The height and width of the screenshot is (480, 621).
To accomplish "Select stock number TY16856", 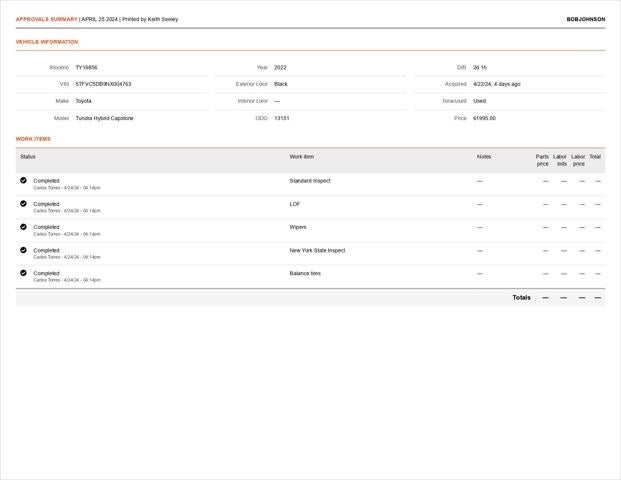I will 86,67.
